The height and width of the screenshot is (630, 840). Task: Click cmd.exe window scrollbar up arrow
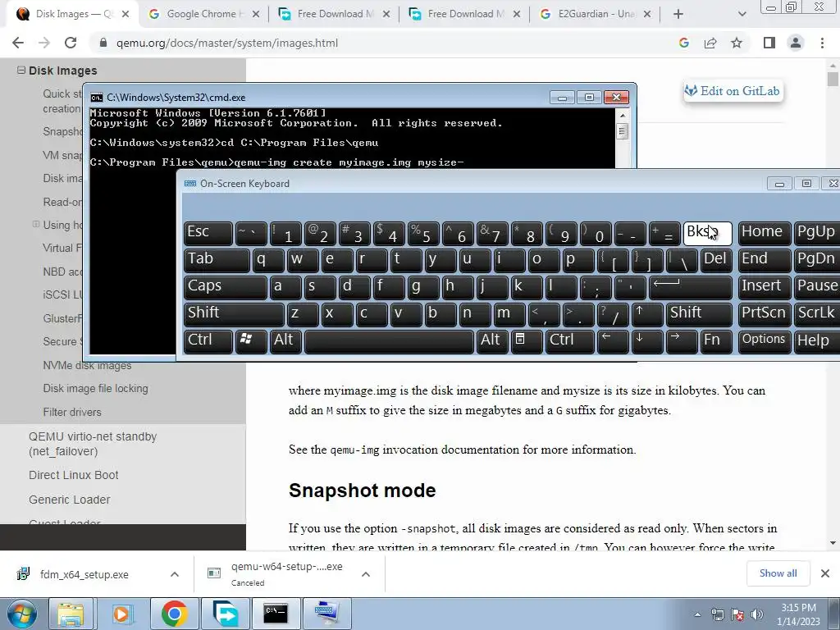[x=622, y=115]
